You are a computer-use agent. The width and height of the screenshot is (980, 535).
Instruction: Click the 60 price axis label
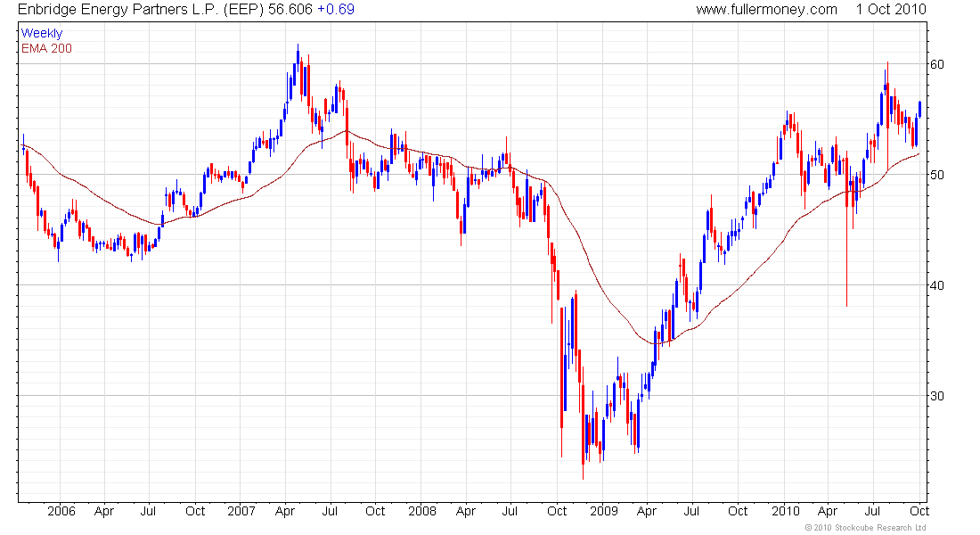click(x=937, y=64)
